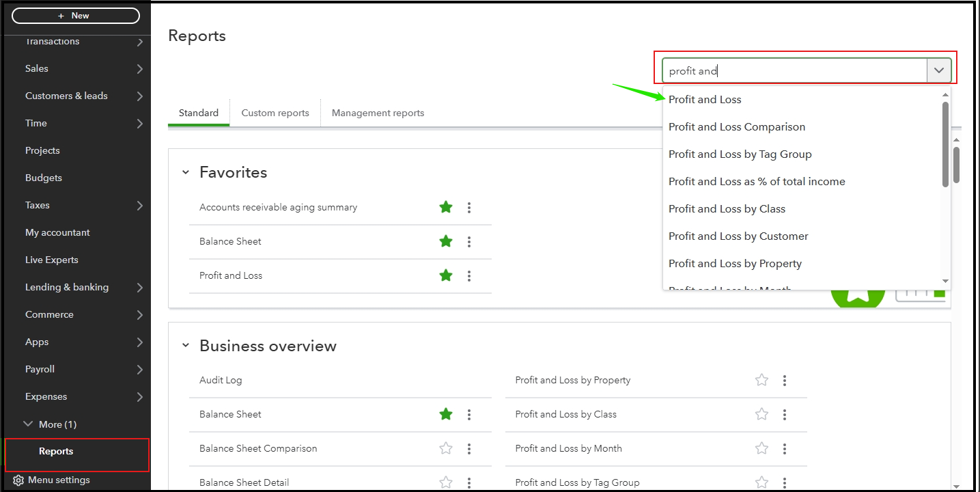Switch to the Custom reports tab

point(275,113)
